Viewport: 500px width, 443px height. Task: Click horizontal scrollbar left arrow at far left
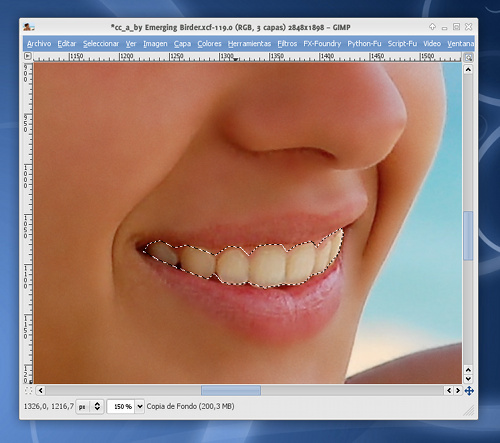(41, 390)
